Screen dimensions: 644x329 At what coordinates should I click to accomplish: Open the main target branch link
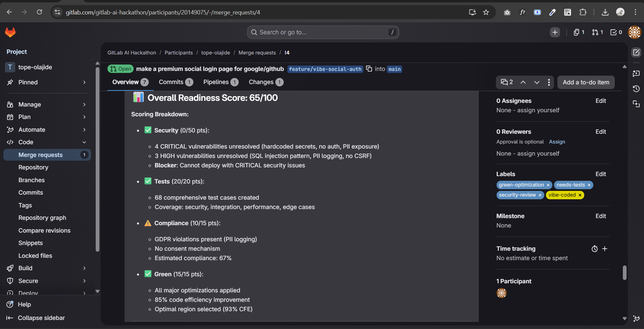click(395, 69)
